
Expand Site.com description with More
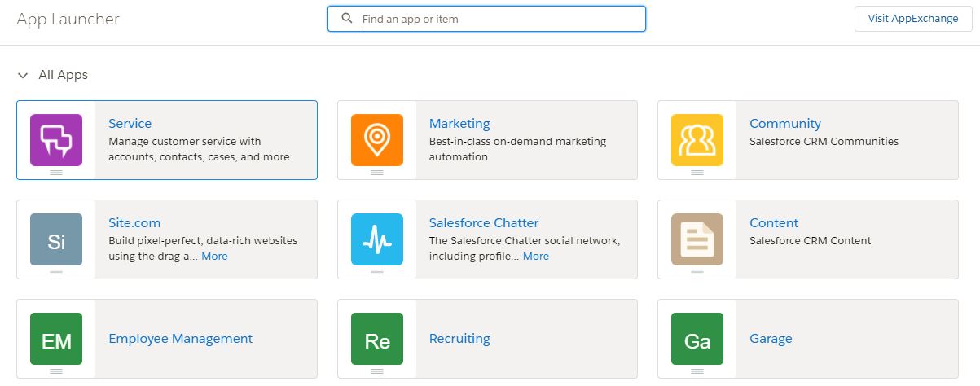(x=214, y=256)
